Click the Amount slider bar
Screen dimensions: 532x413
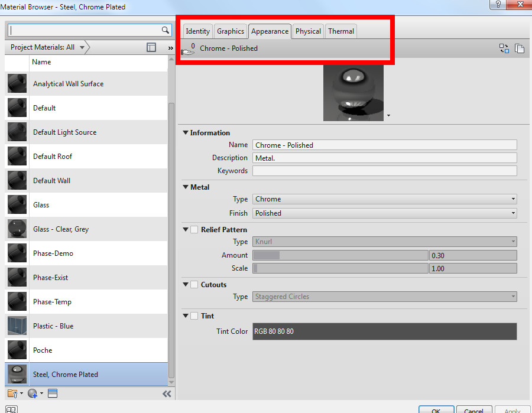tap(340, 255)
